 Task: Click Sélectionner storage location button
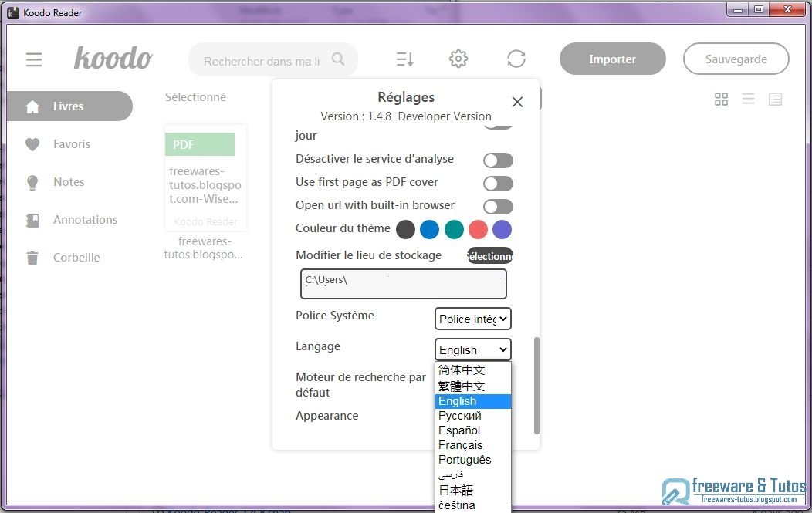[490, 255]
